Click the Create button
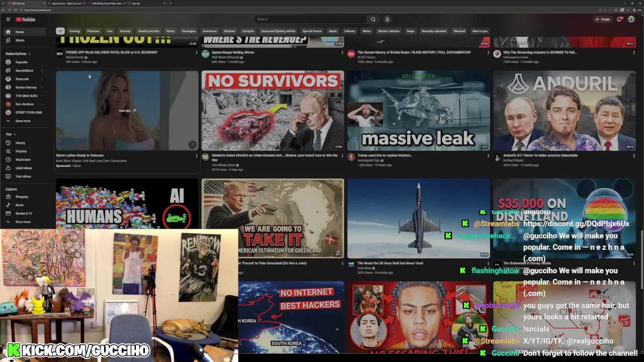The height and width of the screenshot is (362, 644). [602, 19]
